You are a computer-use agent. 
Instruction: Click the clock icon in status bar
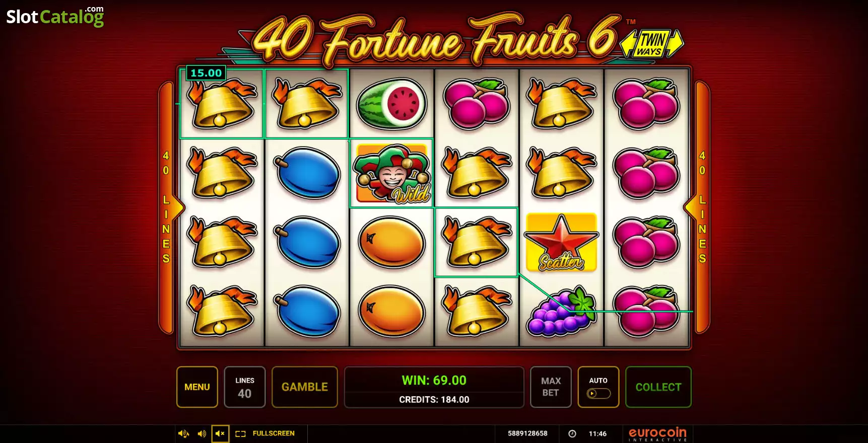(x=572, y=433)
